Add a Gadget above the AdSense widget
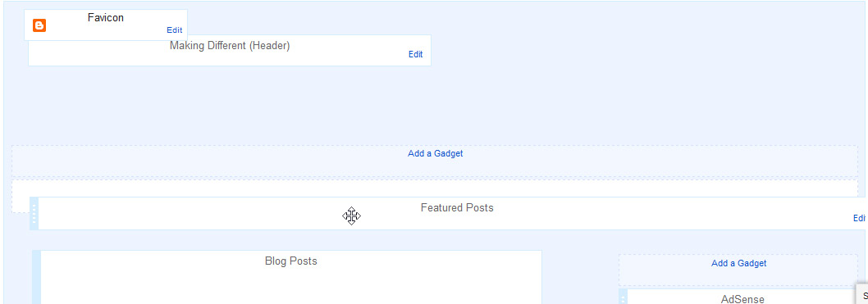The image size is (868, 304). (738, 263)
